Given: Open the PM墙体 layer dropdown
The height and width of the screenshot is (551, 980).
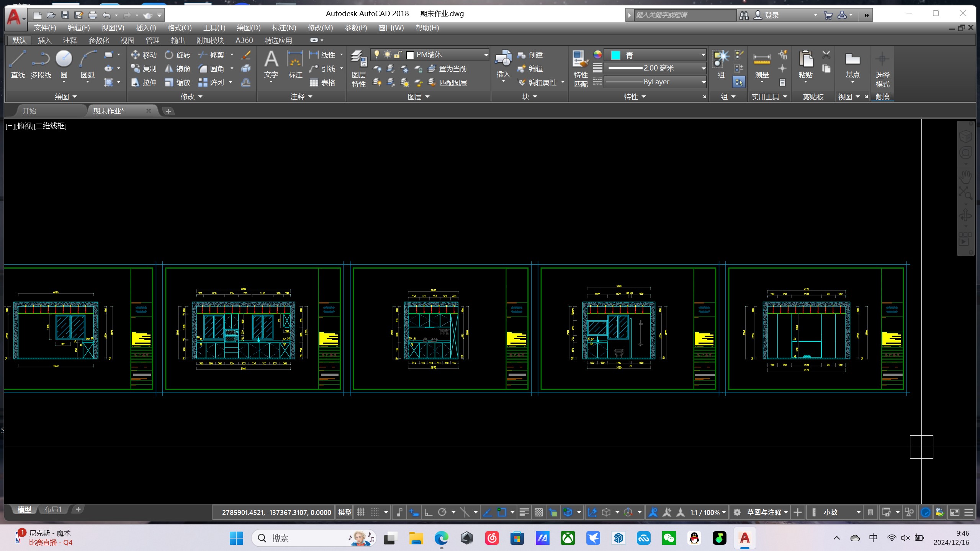Looking at the screenshot, I should click(486, 55).
